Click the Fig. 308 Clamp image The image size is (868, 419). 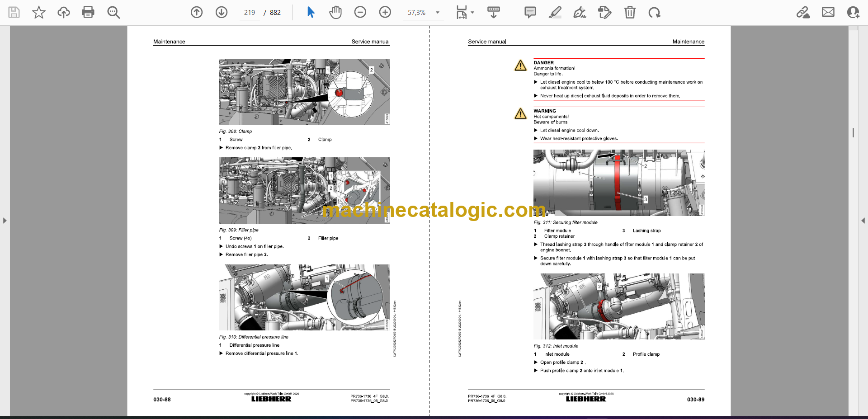click(304, 92)
